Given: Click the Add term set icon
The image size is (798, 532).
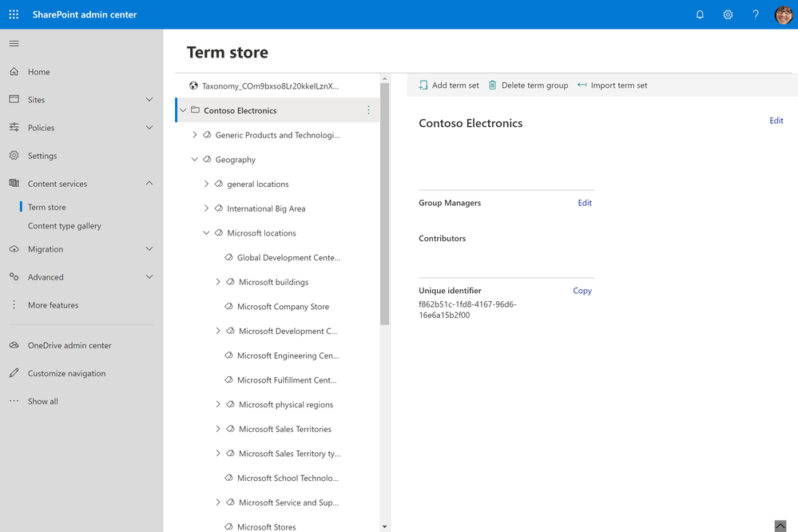Looking at the screenshot, I should [x=423, y=85].
